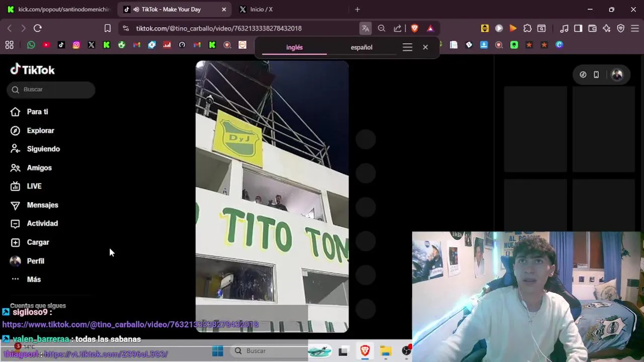Click the zoom-out magnifier icon in address bar
Image resolution: width=644 pixels, height=362 pixels.
381,28
